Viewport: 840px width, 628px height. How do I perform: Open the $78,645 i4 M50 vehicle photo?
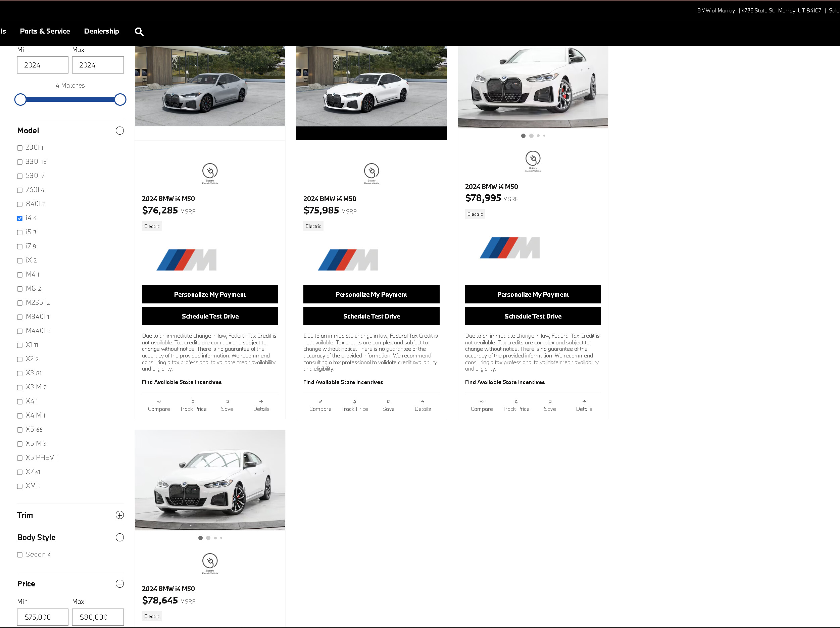point(210,480)
